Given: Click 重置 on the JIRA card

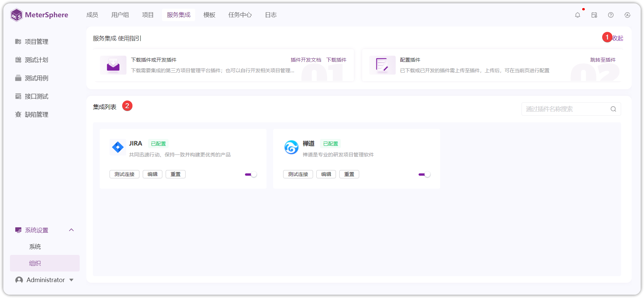Looking at the screenshot, I should [x=176, y=174].
